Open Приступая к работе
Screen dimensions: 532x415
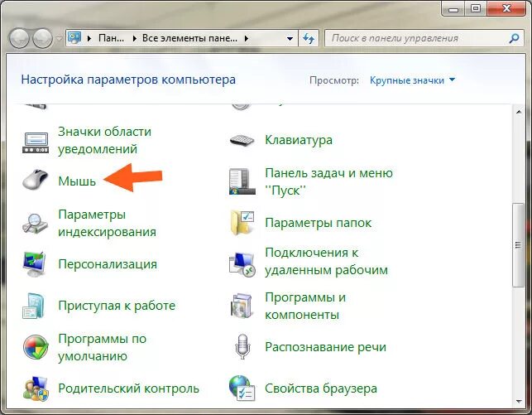coord(117,306)
